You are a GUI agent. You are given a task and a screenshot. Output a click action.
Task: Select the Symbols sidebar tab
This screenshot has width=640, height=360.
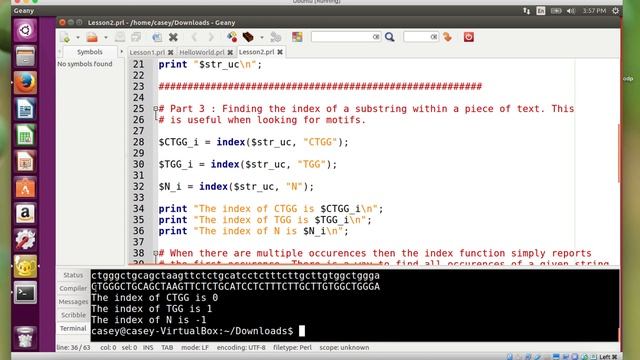90,52
